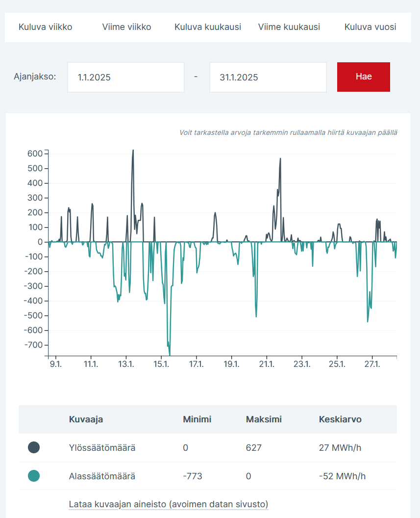
Task: Click the 21.1. x-axis date label
Action: tap(267, 364)
